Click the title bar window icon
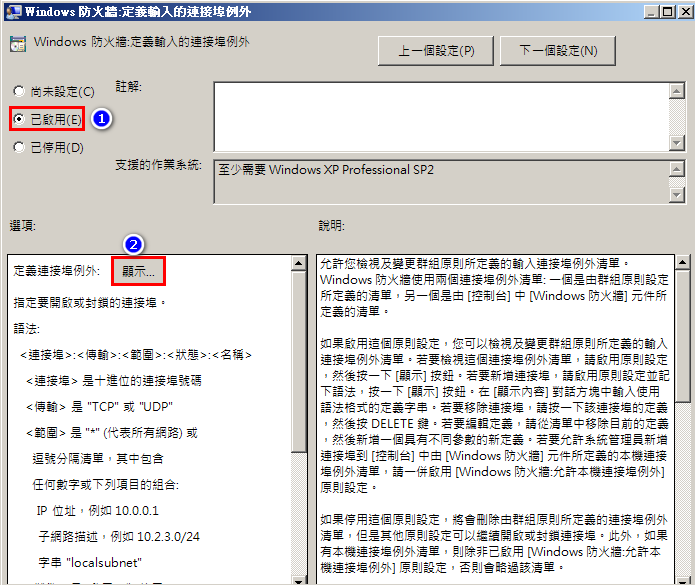 tap(13, 12)
